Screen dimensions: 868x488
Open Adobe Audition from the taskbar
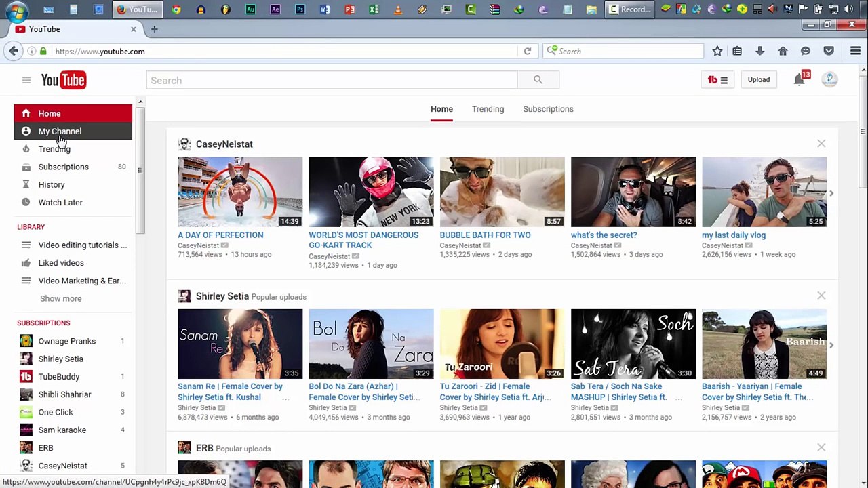click(x=250, y=9)
